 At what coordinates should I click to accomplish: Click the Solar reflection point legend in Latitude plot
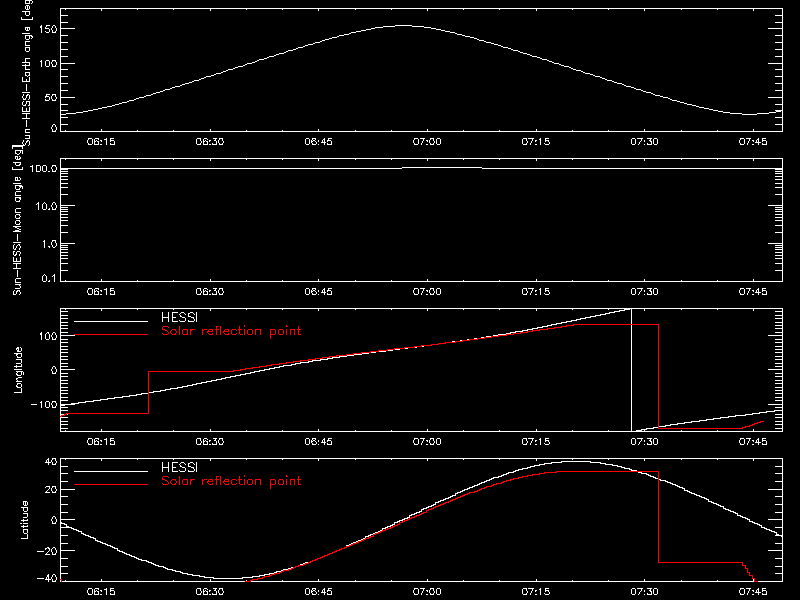pos(231,481)
